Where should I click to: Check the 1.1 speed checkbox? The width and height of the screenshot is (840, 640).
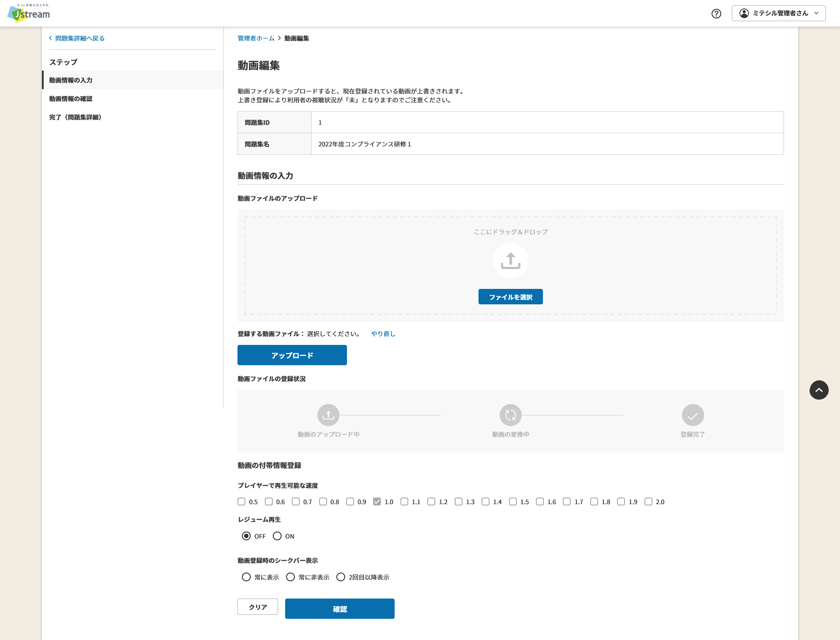coord(404,502)
